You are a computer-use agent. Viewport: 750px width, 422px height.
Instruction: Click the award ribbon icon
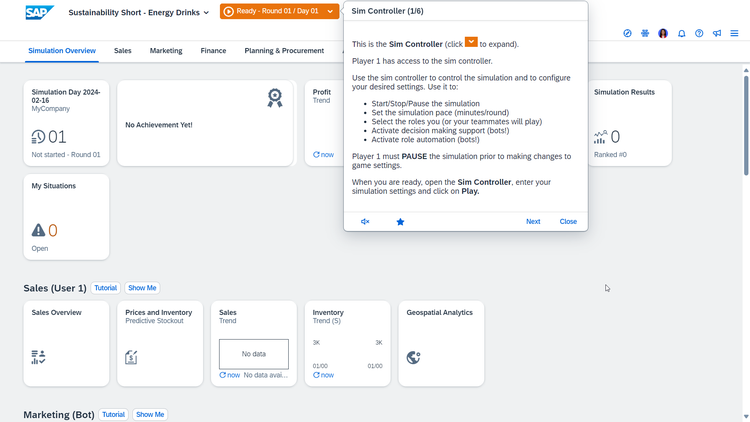[275, 98]
